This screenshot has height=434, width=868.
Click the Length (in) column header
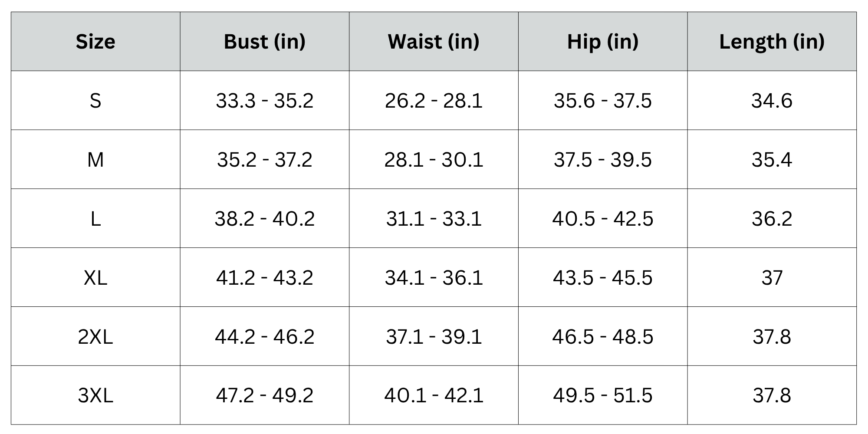[772, 42]
